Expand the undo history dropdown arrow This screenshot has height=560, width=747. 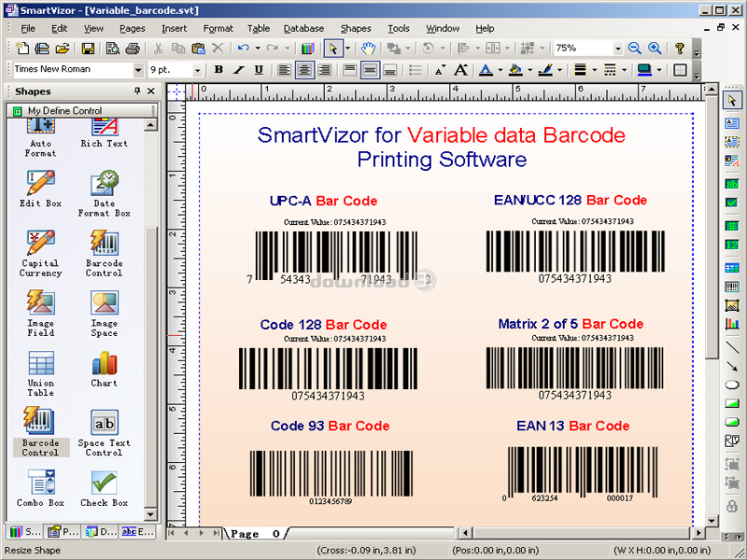point(258,49)
